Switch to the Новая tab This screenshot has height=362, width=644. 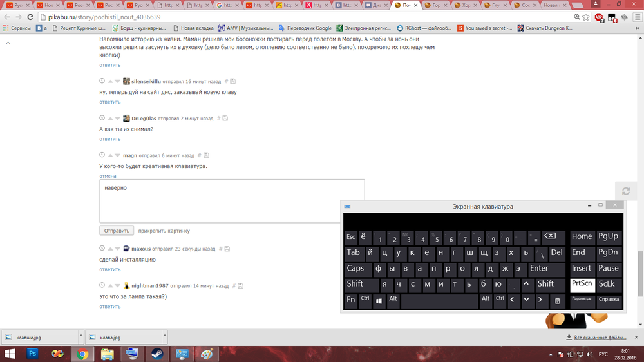coord(554,5)
